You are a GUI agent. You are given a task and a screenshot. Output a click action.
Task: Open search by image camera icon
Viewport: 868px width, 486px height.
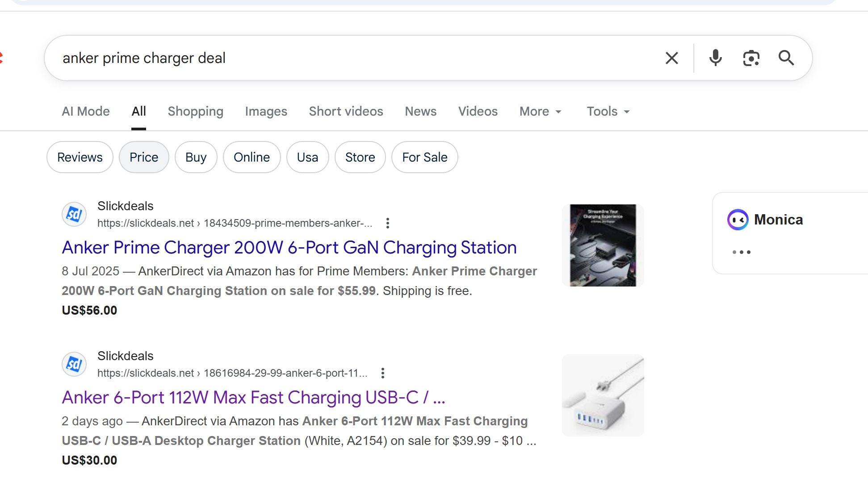[x=751, y=58]
